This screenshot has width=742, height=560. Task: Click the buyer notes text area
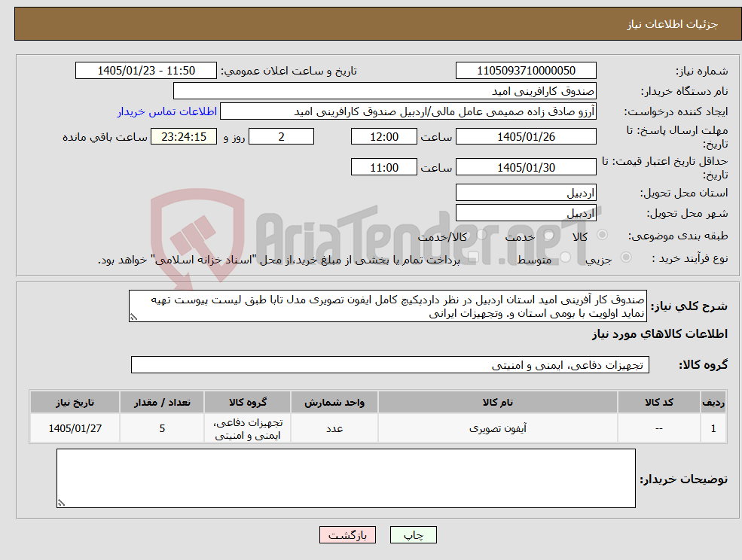346,478
